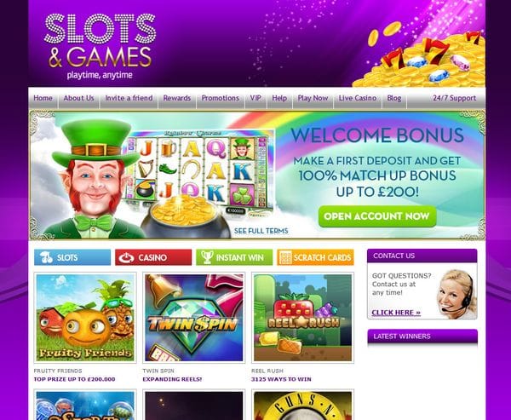
Task: Click the support agent photo
Action: click(456, 294)
